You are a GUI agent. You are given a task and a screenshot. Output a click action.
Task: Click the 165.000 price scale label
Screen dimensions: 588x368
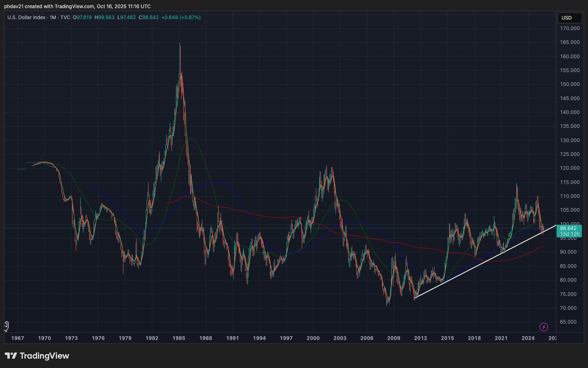click(x=570, y=42)
